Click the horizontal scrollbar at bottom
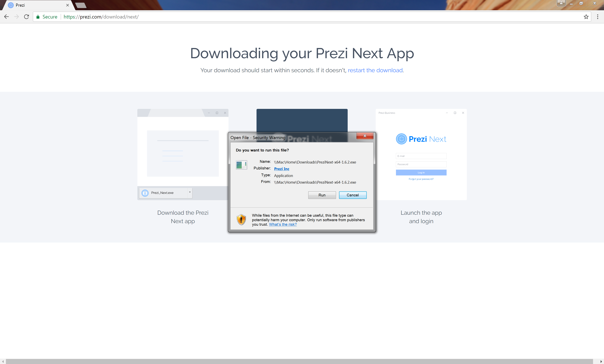604x364 pixels. (299, 361)
